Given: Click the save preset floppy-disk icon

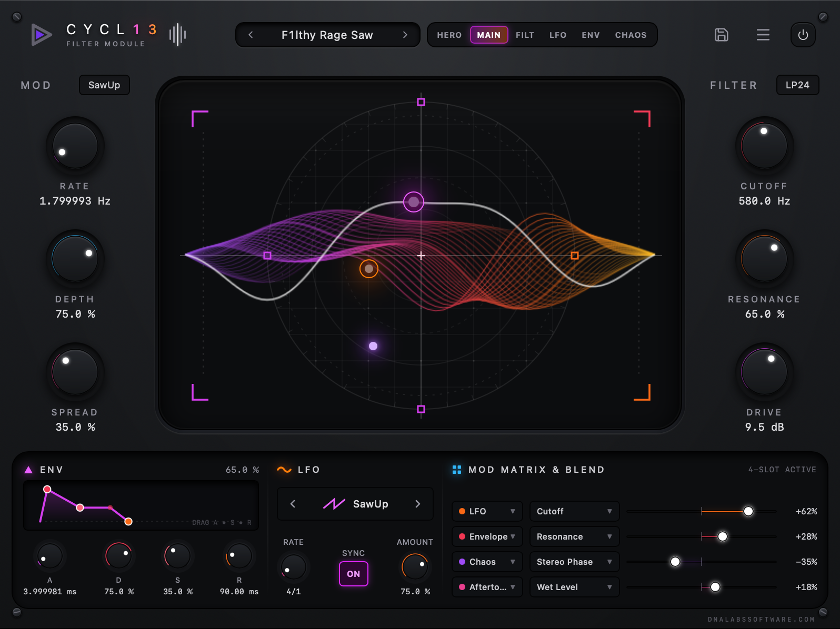Looking at the screenshot, I should pyautogui.click(x=722, y=35).
